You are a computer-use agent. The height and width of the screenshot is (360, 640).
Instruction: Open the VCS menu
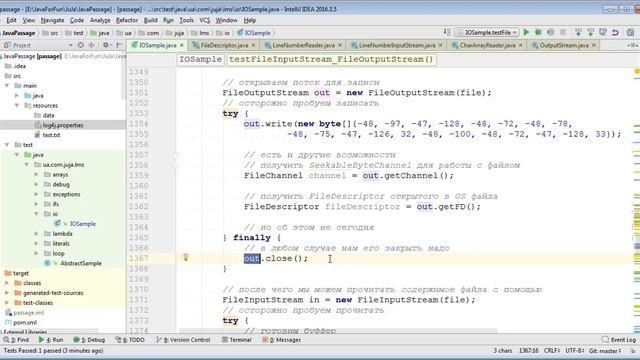204,20
